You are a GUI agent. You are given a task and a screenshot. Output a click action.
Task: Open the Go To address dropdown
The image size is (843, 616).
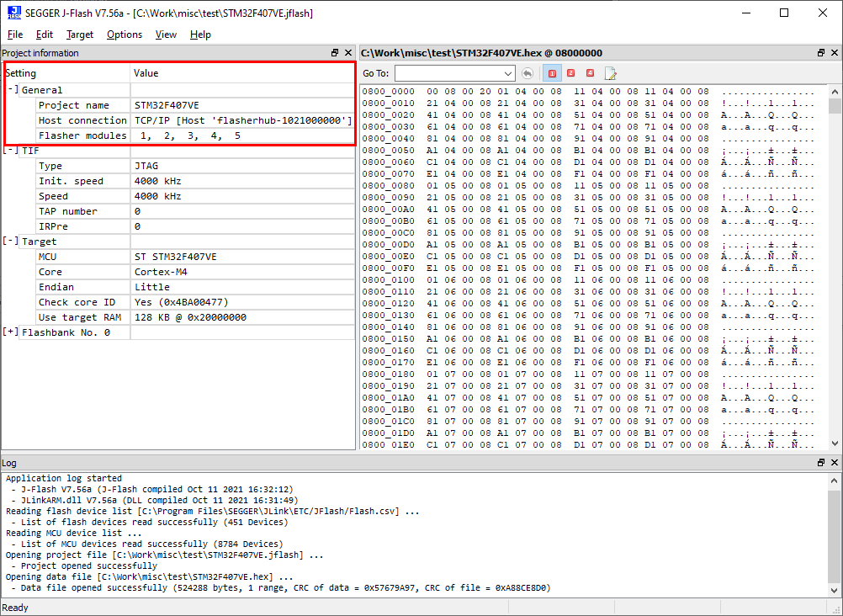[507, 73]
